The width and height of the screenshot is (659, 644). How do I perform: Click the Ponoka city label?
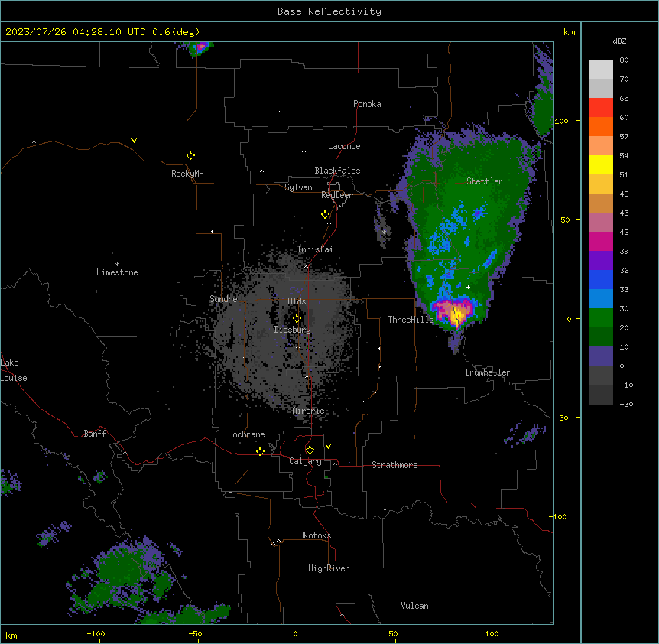pyautogui.click(x=367, y=104)
